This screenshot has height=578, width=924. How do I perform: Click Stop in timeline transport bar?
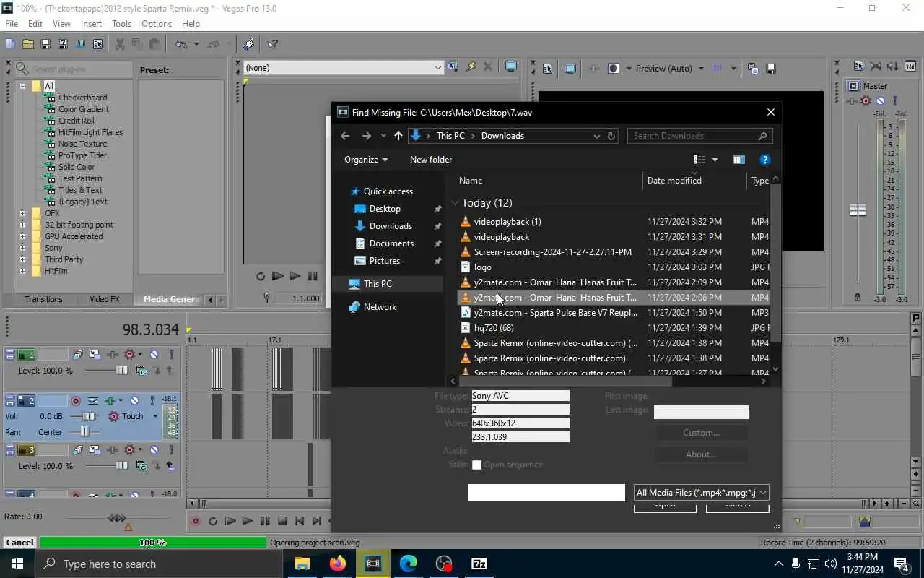click(x=282, y=521)
